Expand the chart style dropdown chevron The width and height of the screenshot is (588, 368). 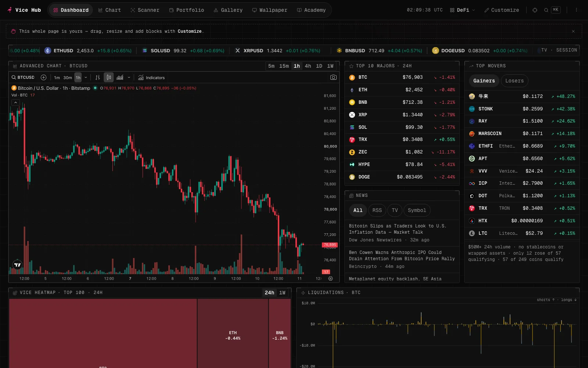(129, 77)
